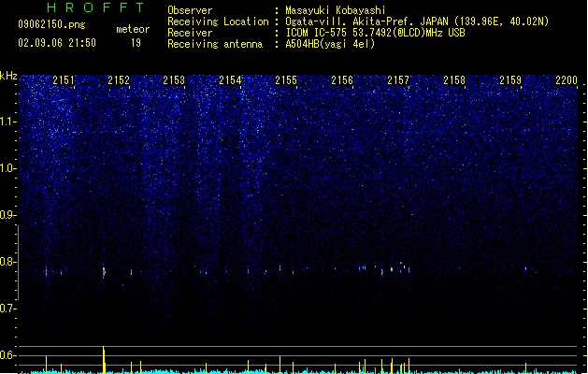Click the 2155 time marker
Viewport: 588px width, 374px height.
tap(286, 80)
